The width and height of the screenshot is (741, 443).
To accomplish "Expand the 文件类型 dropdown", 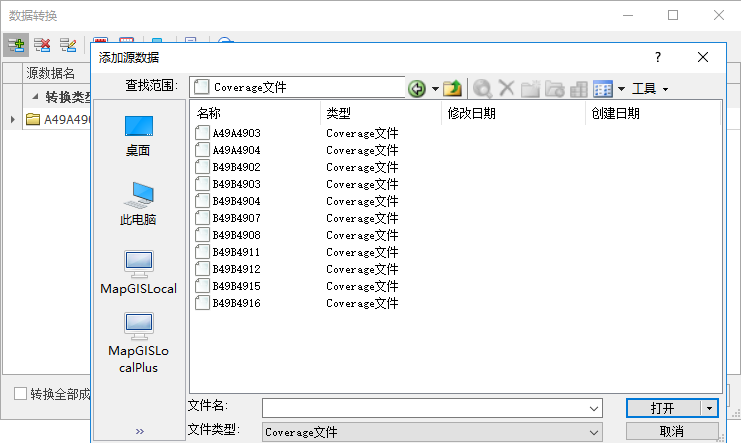I will point(595,432).
